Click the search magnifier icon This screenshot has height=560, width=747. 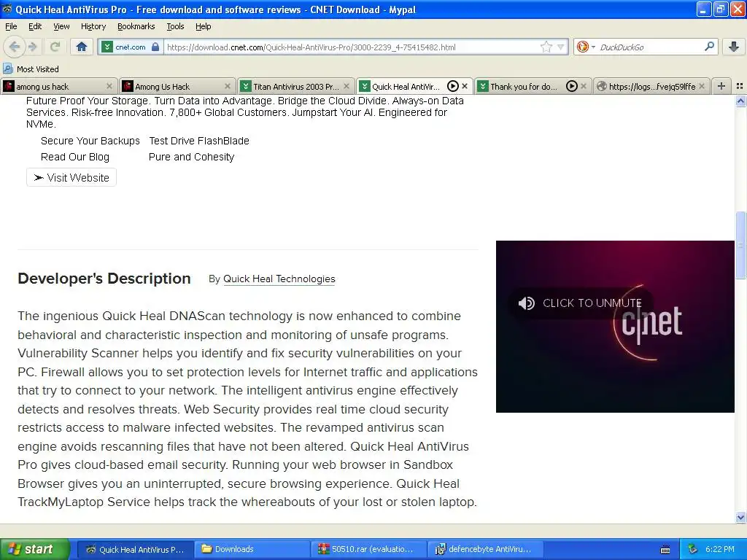tap(709, 47)
